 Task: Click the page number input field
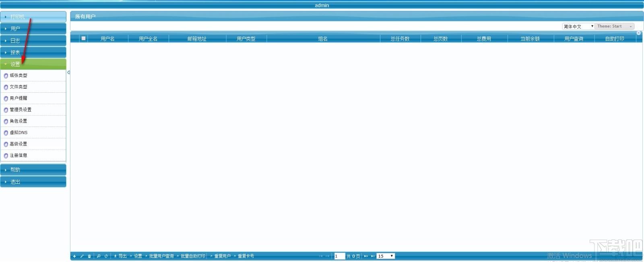point(340,256)
